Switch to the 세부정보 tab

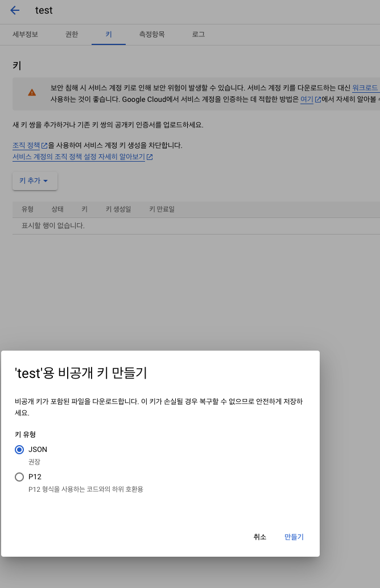[26, 34]
